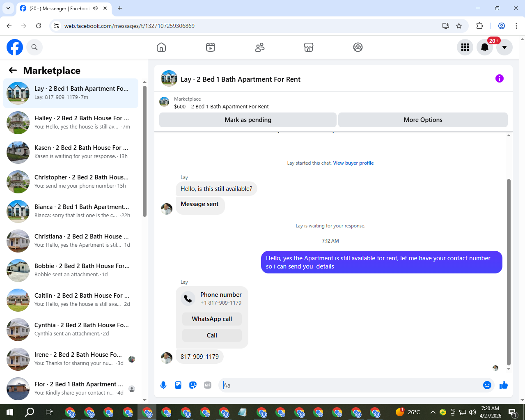Open the Windows Start menu
The height and width of the screenshot is (420, 525).
point(10,412)
